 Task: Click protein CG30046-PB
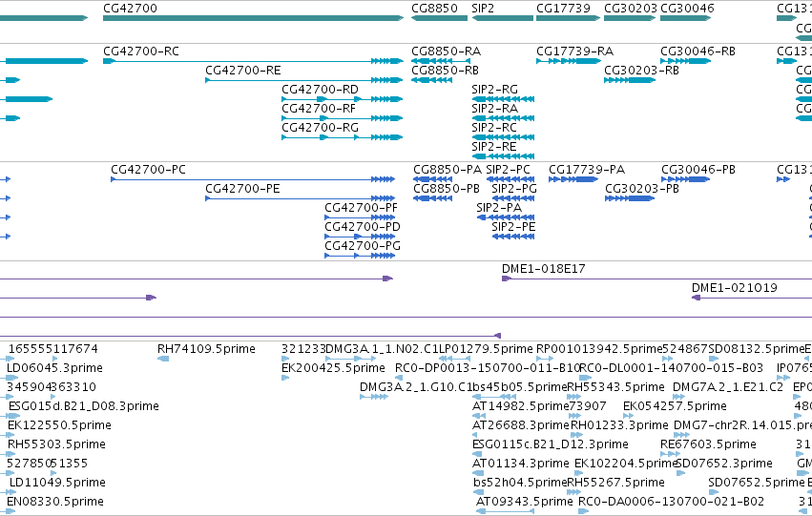[x=686, y=179]
